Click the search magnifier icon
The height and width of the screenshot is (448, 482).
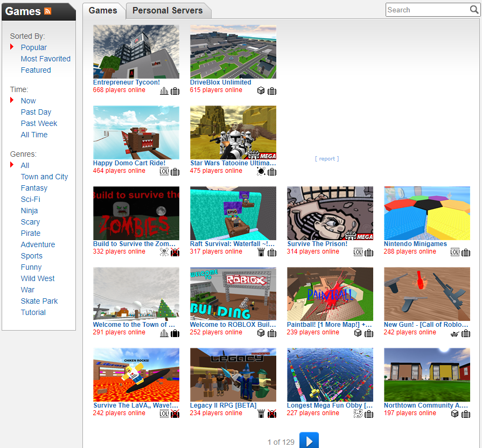474,10
